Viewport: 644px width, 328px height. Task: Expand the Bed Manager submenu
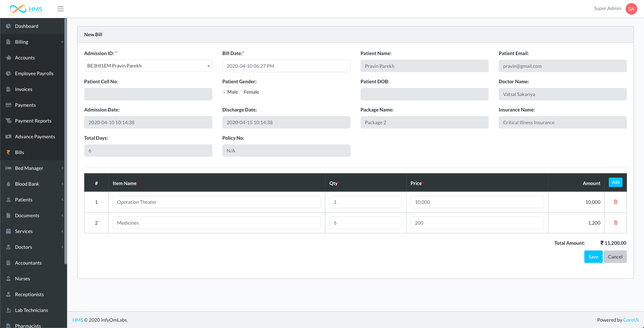pyautogui.click(x=62, y=168)
